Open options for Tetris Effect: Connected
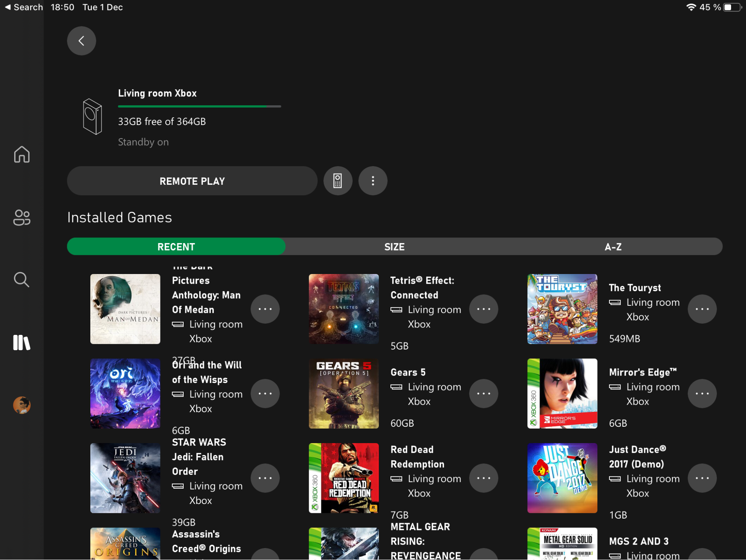 [484, 309]
